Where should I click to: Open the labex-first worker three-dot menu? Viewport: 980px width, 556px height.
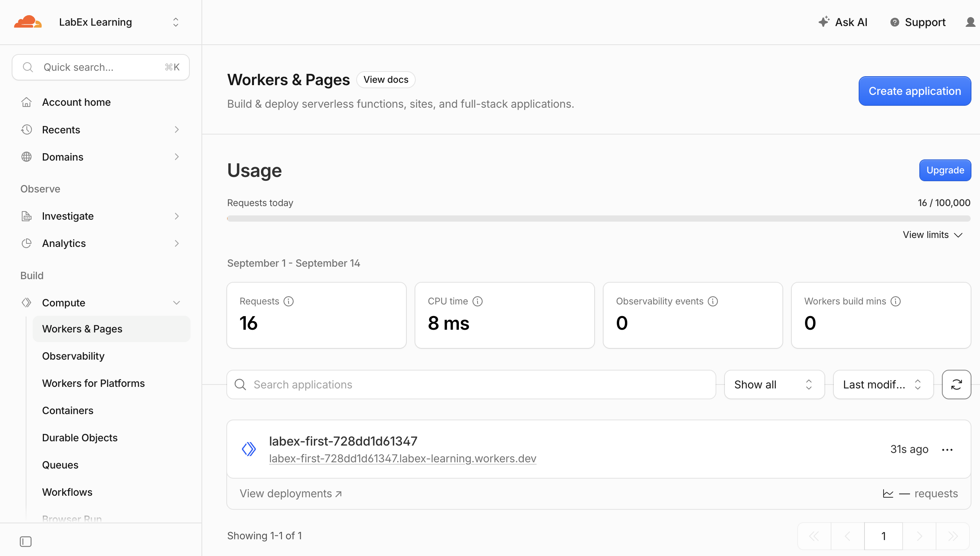947,450
